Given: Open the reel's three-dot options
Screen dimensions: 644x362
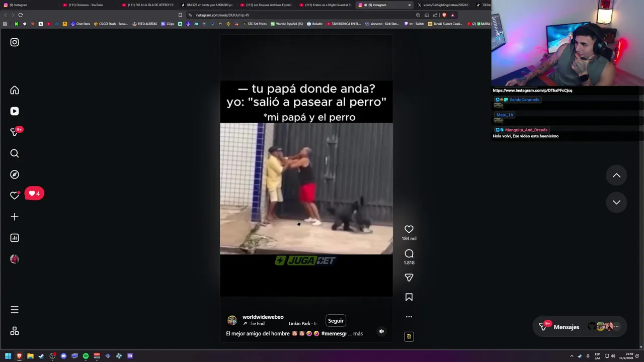Looking at the screenshot, I should (409, 317).
